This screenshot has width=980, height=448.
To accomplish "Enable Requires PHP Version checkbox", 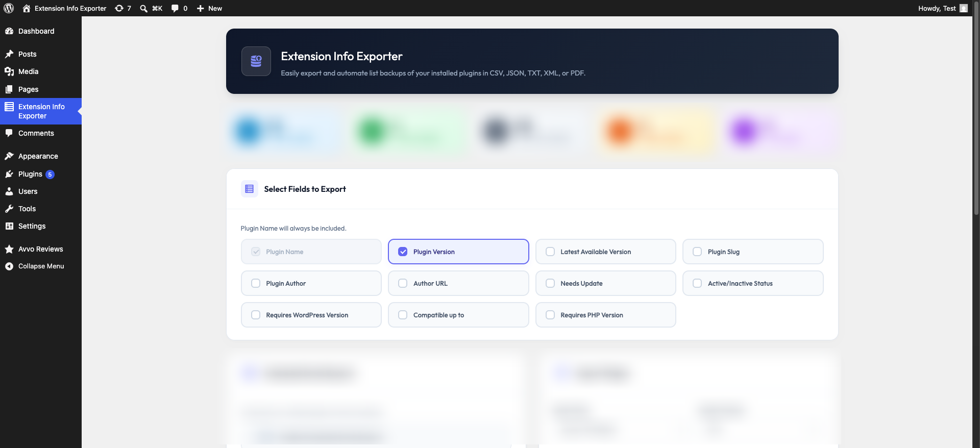I will [x=550, y=315].
